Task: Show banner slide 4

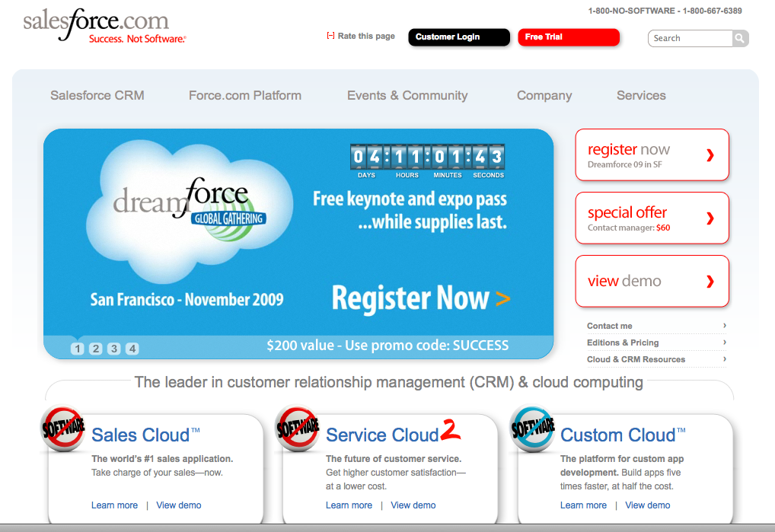Action: 132,349
